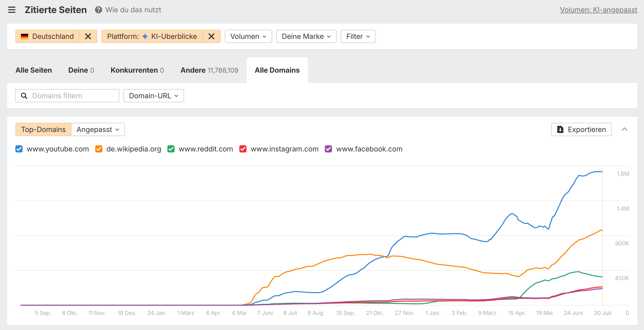Viewport: 644px width, 330px height.
Task: Click the search magnifier icon
Action: click(x=24, y=96)
